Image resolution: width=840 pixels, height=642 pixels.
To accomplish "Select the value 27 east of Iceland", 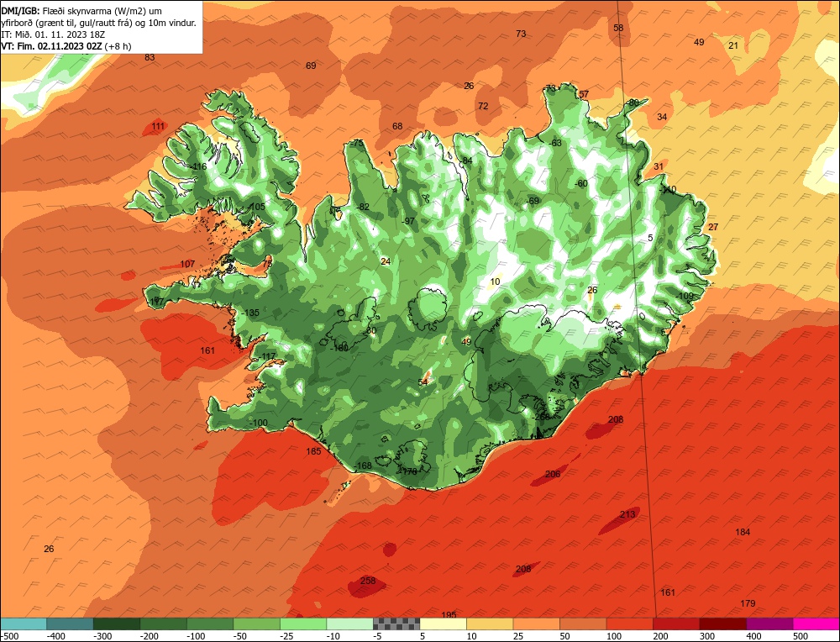I will [713, 227].
